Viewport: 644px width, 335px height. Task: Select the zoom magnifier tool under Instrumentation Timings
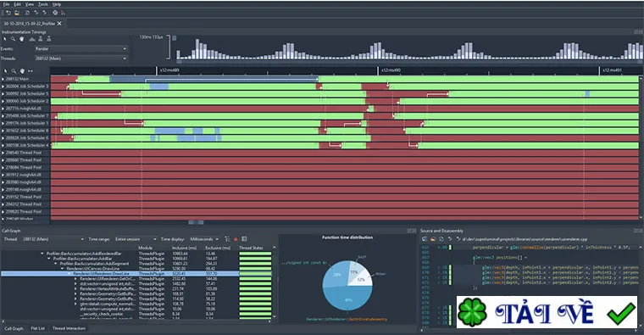pyautogui.click(x=14, y=39)
